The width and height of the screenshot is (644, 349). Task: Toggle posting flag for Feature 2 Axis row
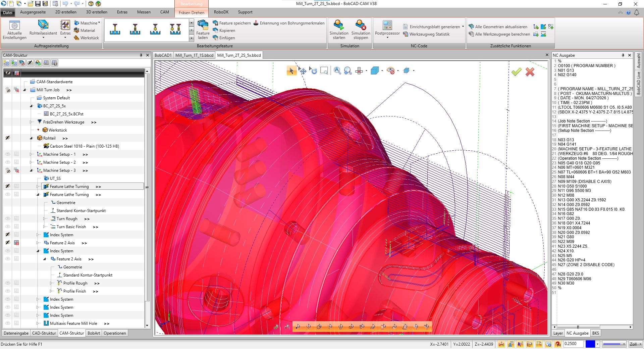tap(16, 243)
